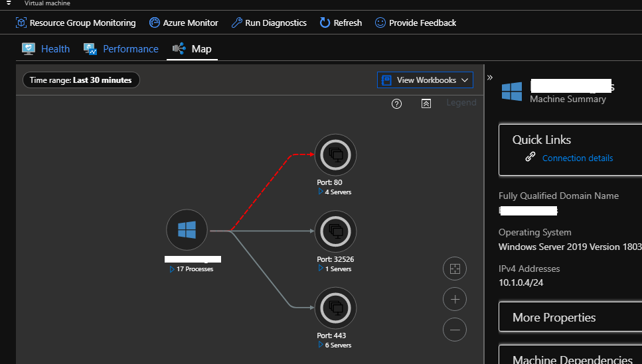Click the help question mark icon
Viewport: 642px width, 364px height.
397,103
